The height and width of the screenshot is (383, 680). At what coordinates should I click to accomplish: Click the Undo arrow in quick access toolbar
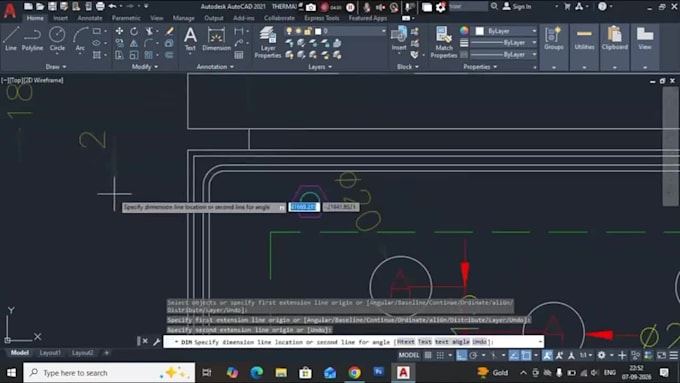coord(112,6)
